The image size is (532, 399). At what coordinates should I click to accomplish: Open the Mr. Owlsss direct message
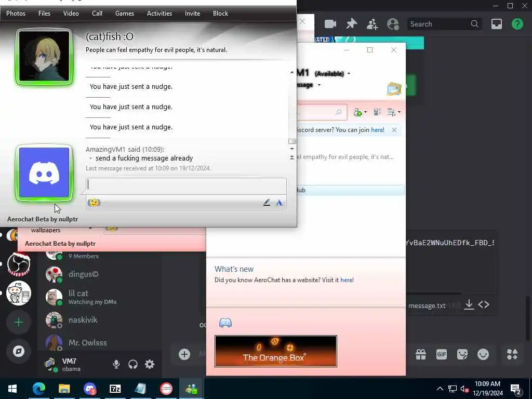click(100, 343)
